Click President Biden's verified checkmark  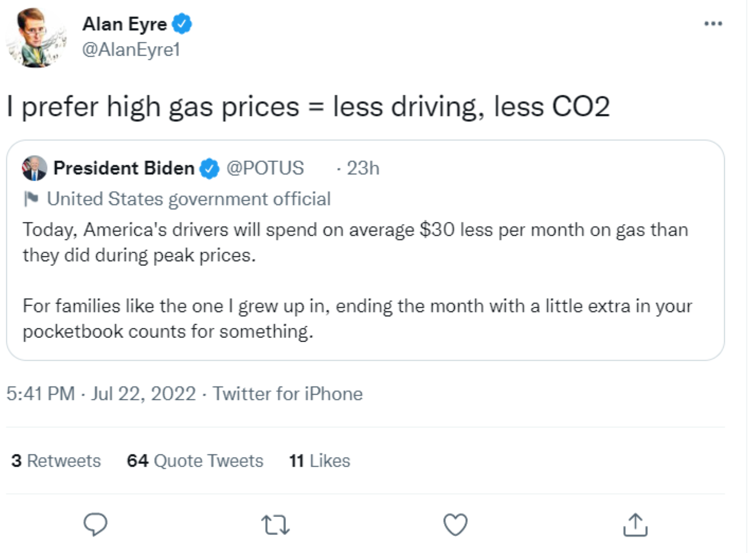(x=208, y=168)
